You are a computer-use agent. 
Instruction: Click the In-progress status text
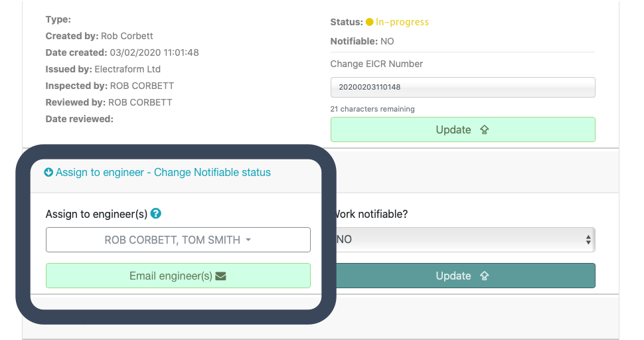pos(402,22)
